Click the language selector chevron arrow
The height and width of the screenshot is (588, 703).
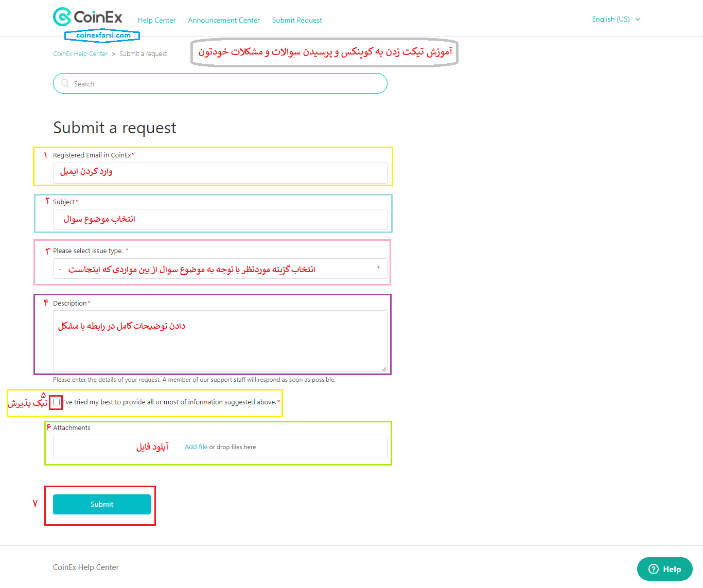pyautogui.click(x=638, y=20)
